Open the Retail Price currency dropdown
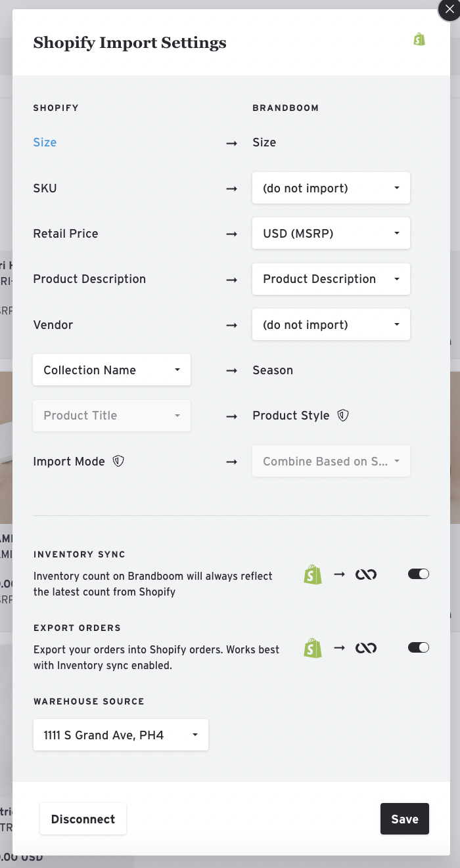 [331, 233]
